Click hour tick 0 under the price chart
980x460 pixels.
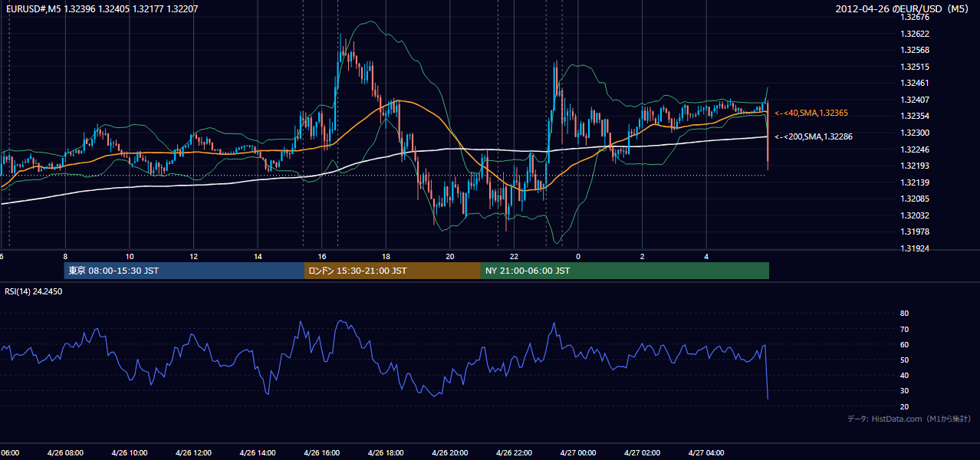pos(578,256)
